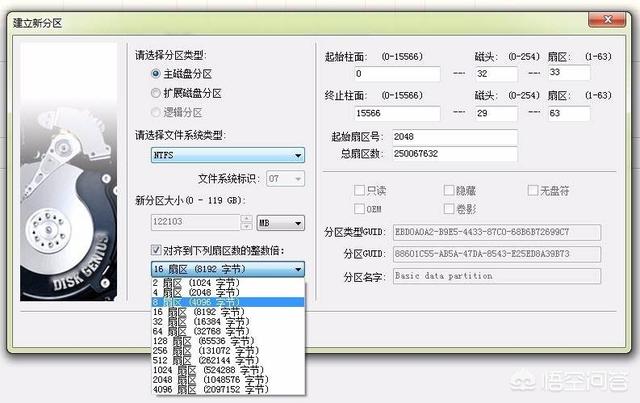Click the end 磁头 field containing 29
The height and width of the screenshot is (403, 640).
pos(496,113)
